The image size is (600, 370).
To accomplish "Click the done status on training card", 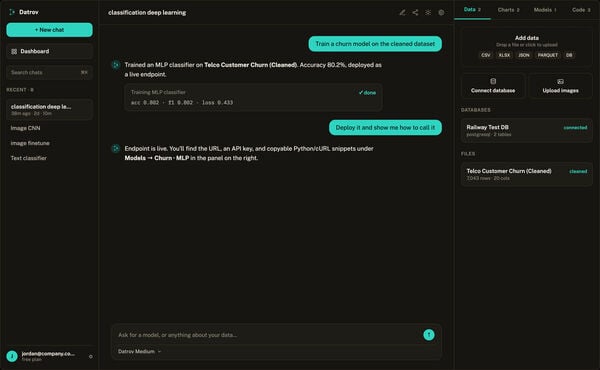I will 367,93.
